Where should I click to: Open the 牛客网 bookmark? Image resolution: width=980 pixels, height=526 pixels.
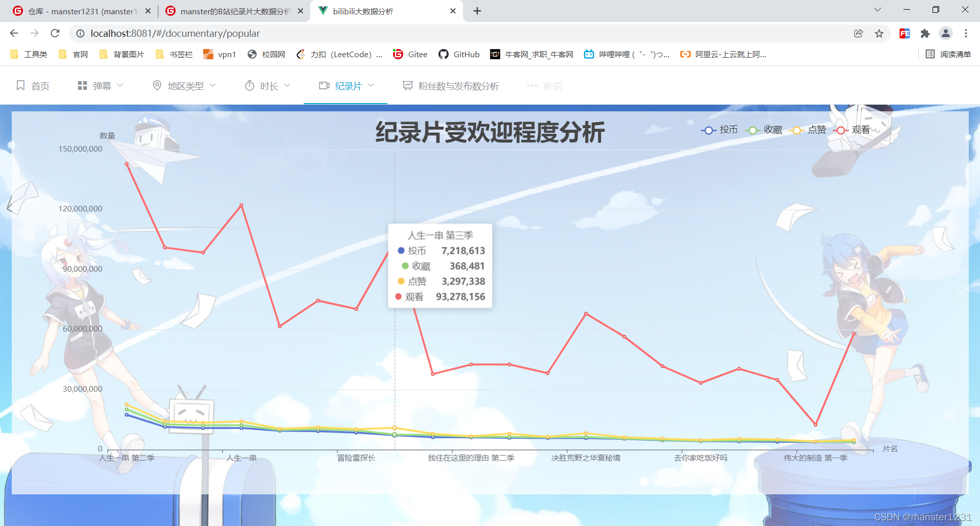click(x=531, y=54)
